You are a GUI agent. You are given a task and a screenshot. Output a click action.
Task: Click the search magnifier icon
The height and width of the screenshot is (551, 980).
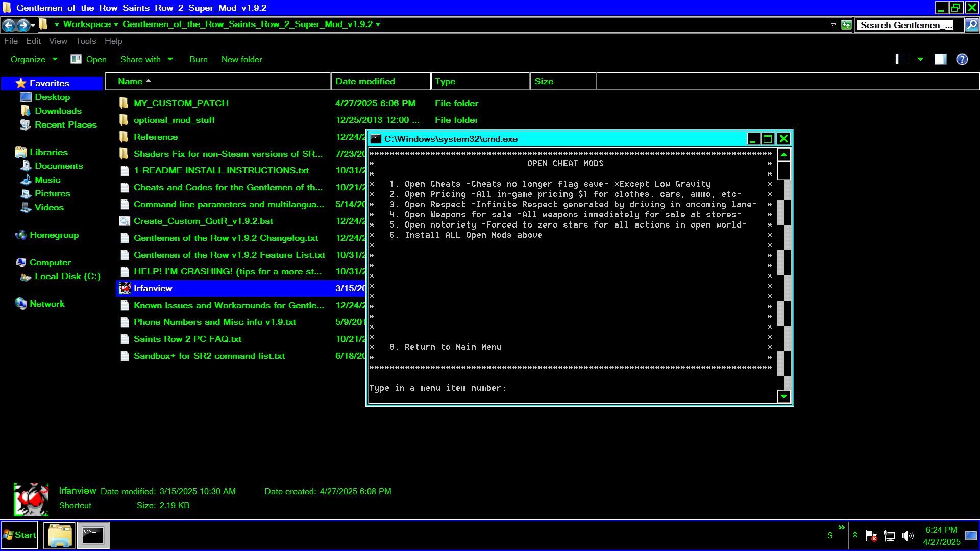[x=972, y=24]
